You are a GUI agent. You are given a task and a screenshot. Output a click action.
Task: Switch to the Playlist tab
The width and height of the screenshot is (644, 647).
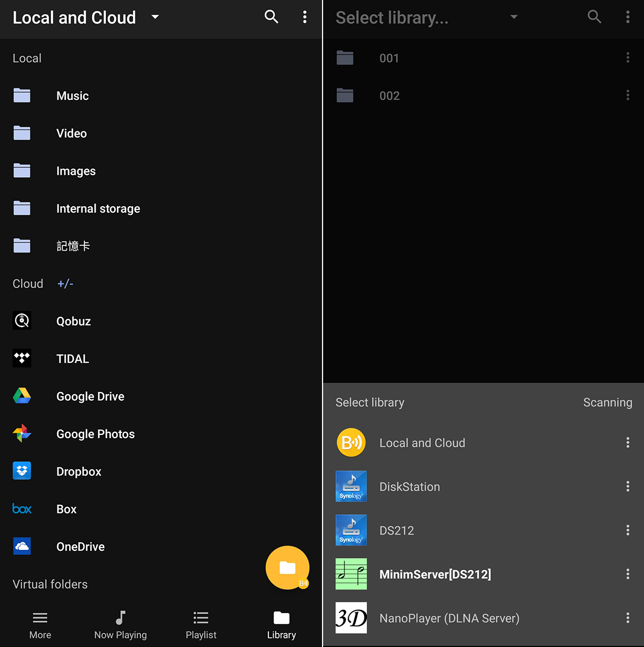point(201,626)
